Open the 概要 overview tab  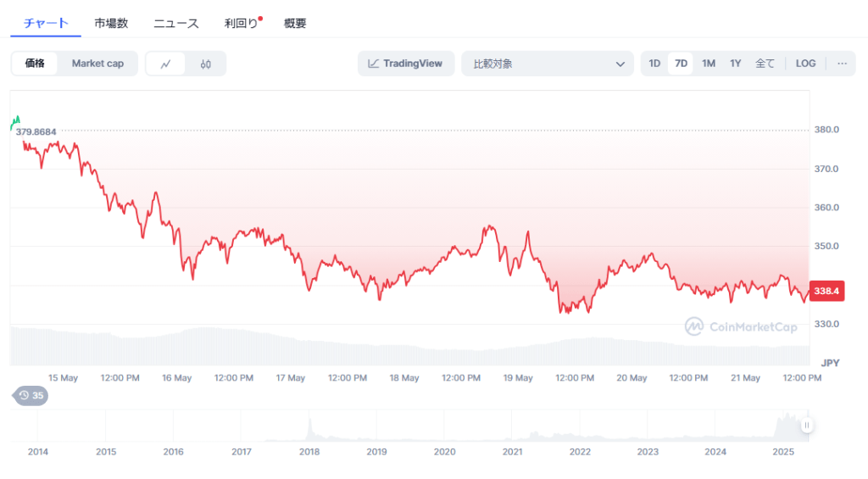point(295,23)
